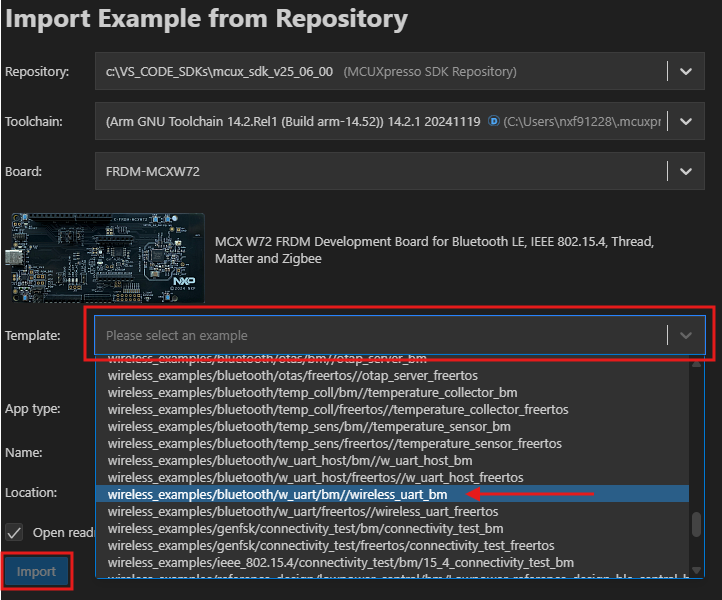Toggle the Open readme checkbox

[14, 533]
